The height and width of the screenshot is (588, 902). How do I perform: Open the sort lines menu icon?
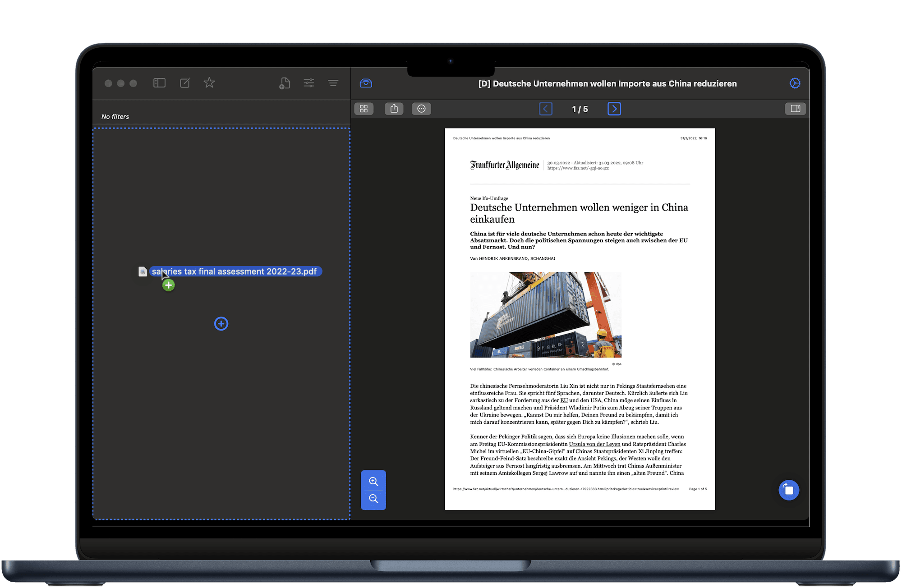[x=333, y=83]
